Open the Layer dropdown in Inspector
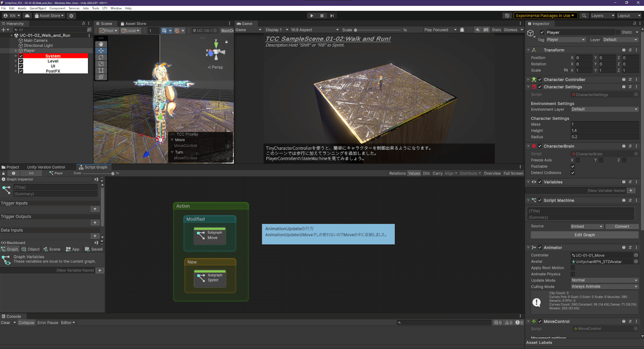Screen dimensions: 644x349 pyautogui.click(x=621, y=40)
